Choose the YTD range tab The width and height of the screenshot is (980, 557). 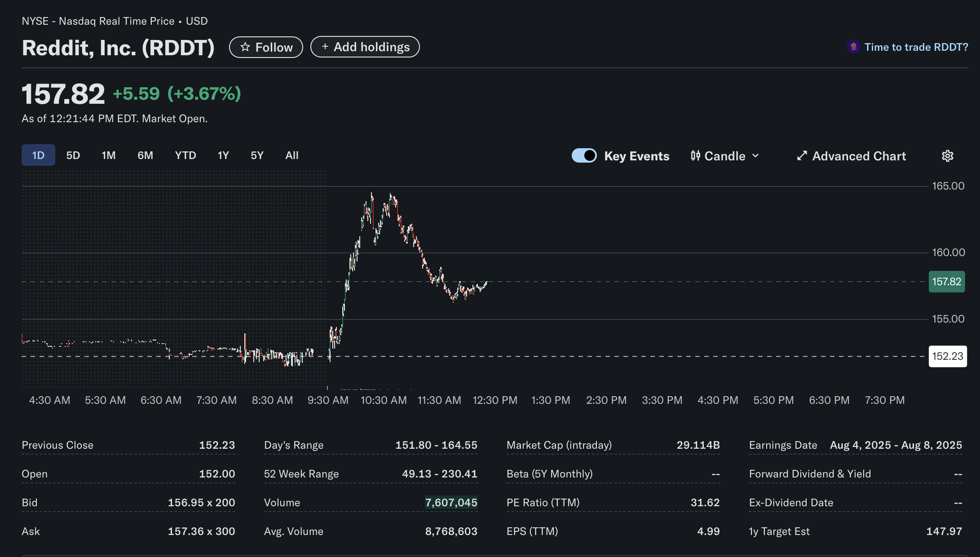185,155
